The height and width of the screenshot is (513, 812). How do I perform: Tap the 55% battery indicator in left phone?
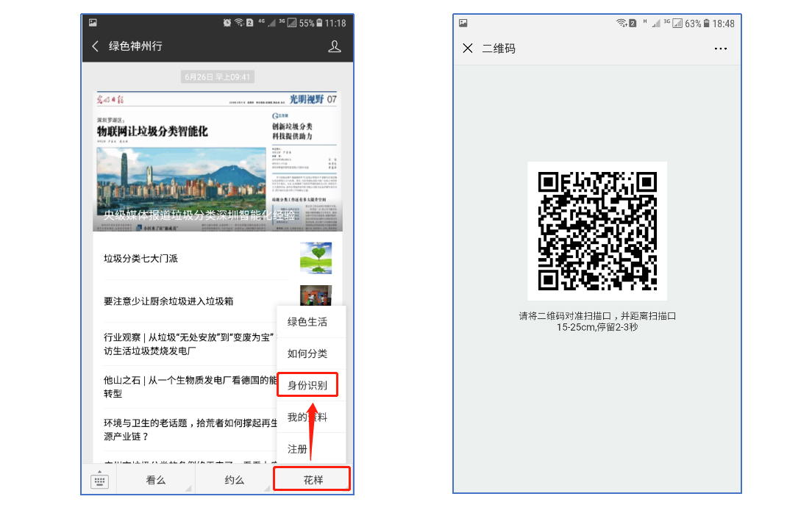point(310,23)
